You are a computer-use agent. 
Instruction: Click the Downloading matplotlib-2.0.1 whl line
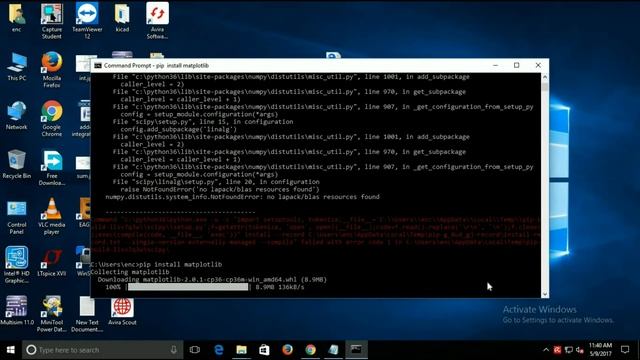(212, 280)
